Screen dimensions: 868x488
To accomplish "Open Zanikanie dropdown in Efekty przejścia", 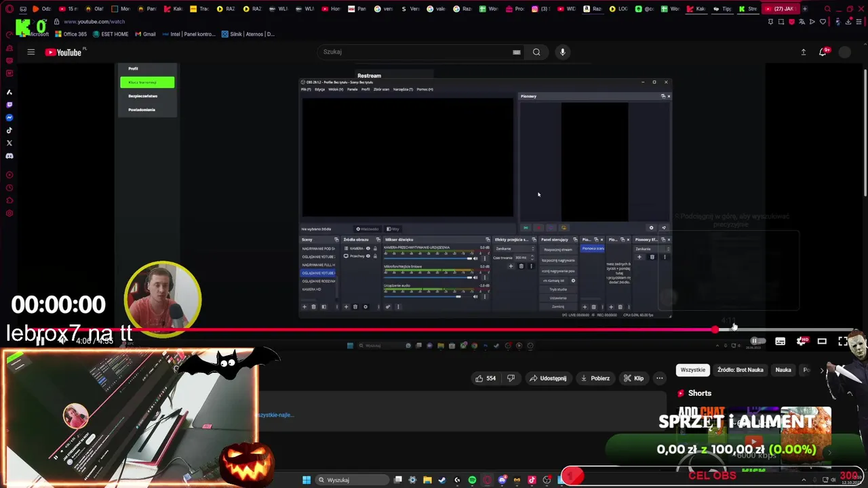I will point(515,249).
